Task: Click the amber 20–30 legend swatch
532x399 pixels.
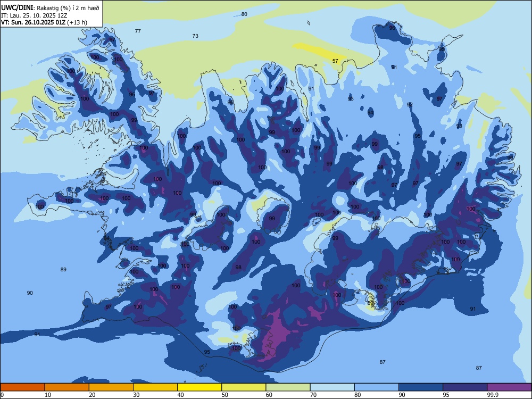Action: (111, 387)
